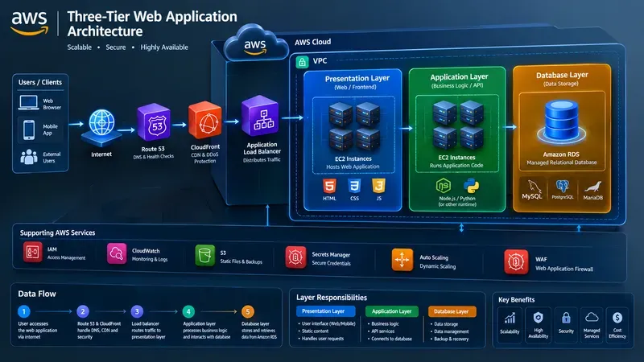Click 'Dynamic Scaling' text

pyautogui.click(x=438, y=267)
